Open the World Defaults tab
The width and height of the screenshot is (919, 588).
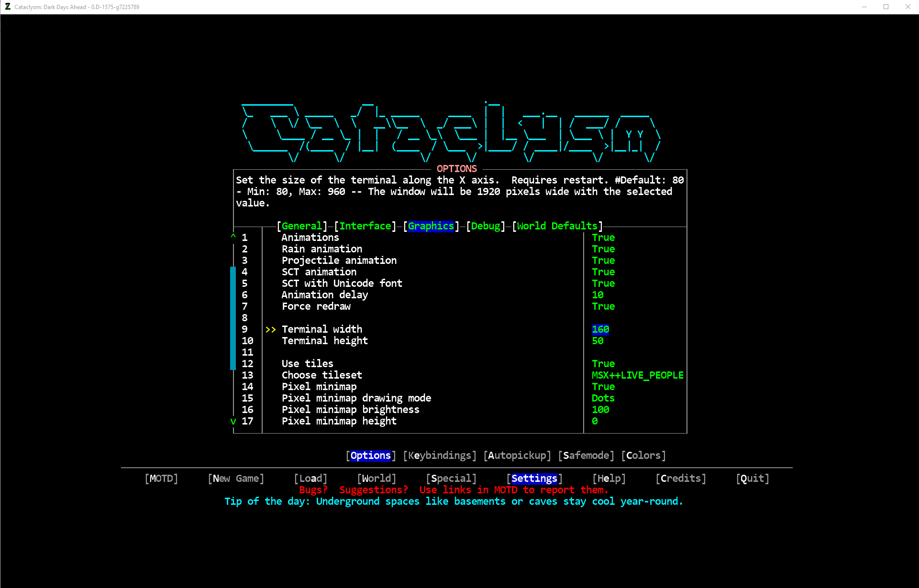tap(557, 226)
